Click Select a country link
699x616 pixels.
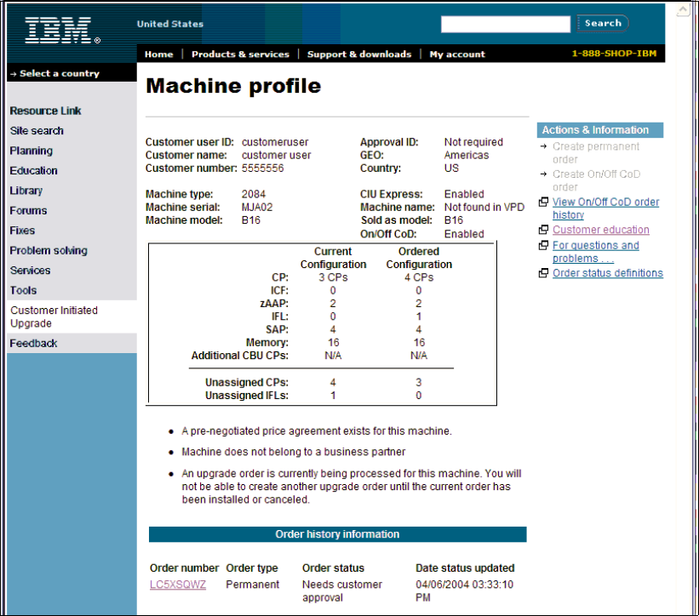pos(60,73)
